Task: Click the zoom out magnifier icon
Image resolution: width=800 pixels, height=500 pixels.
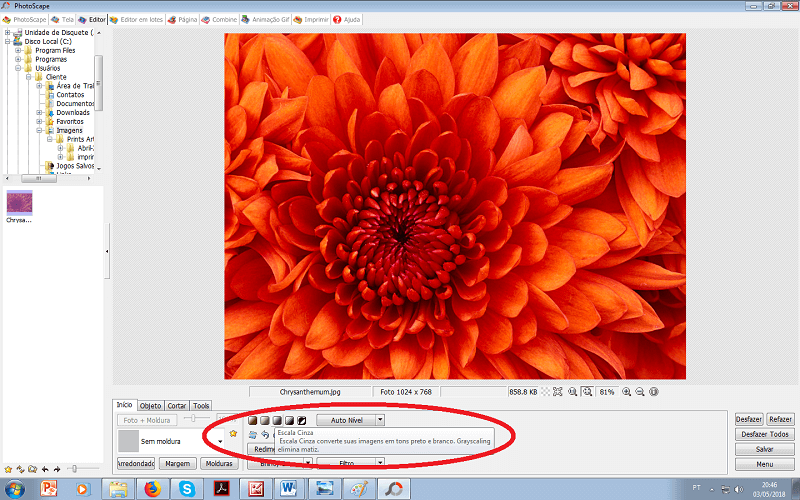Action: tap(639, 392)
